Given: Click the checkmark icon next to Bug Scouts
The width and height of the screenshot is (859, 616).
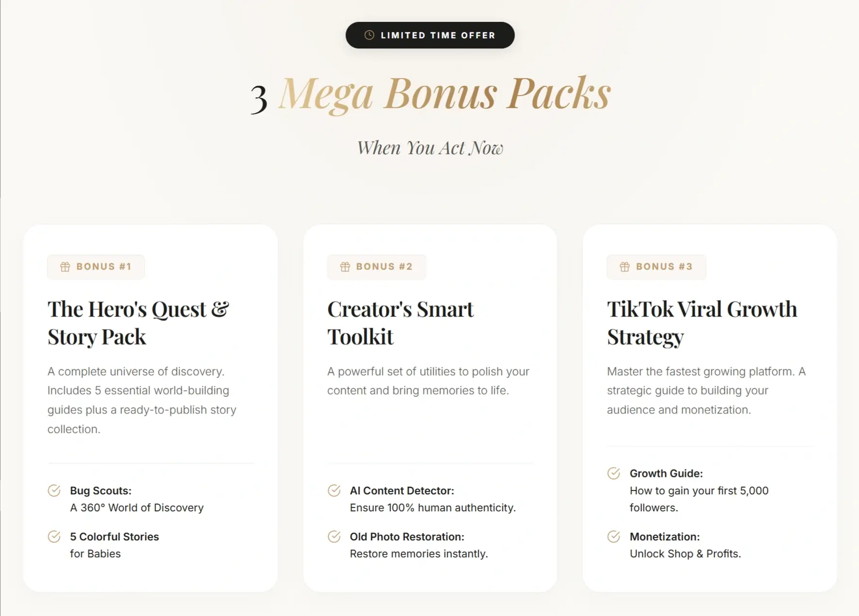Looking at the screenshot, I should 54,490.
